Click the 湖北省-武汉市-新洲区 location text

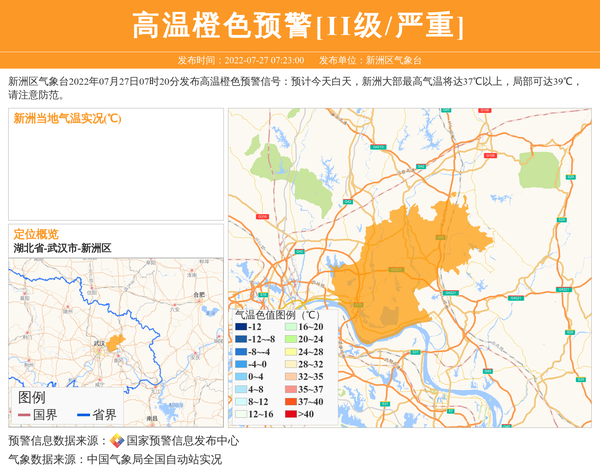[x=62, y=248]
